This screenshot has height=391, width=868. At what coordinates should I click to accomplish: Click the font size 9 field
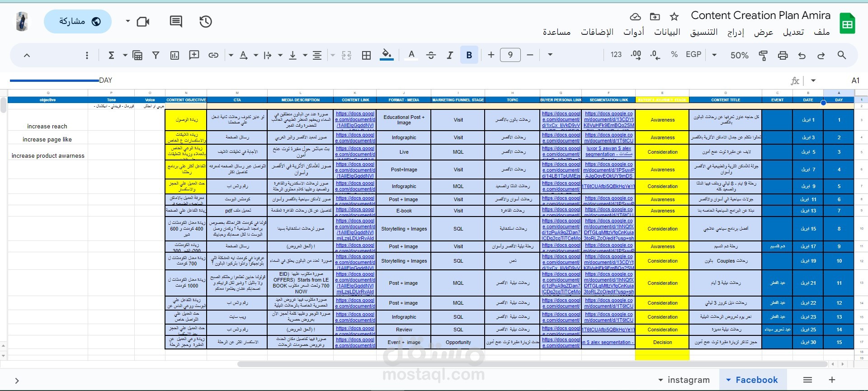510,55
